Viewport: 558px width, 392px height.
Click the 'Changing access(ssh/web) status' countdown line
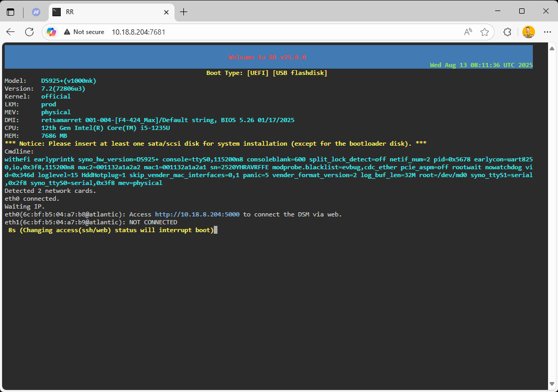(x=111, y=230)
